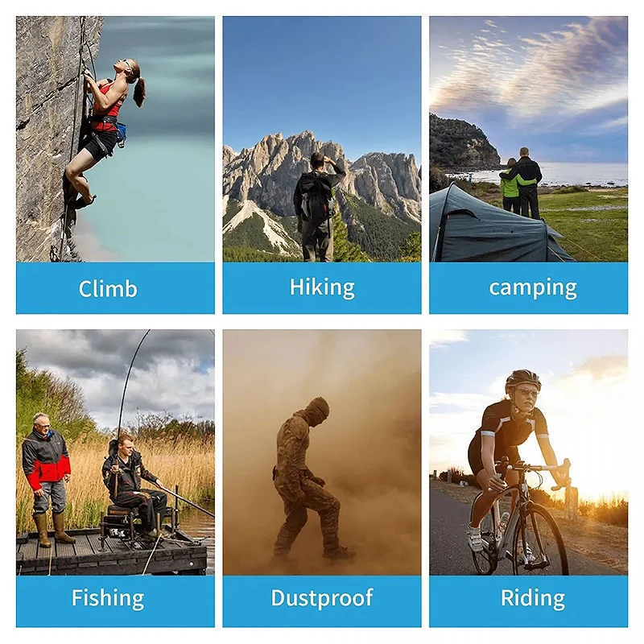Select the hiker with mountains photo
644x644 pixels.
(322, 139)
